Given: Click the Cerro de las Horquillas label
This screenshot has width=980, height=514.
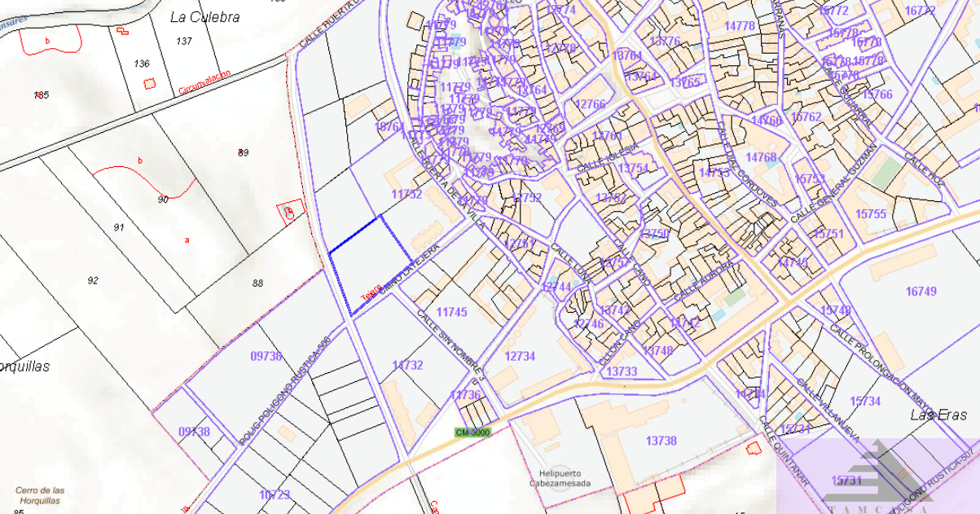Looking at the screenshot, I should coord(40,495).
